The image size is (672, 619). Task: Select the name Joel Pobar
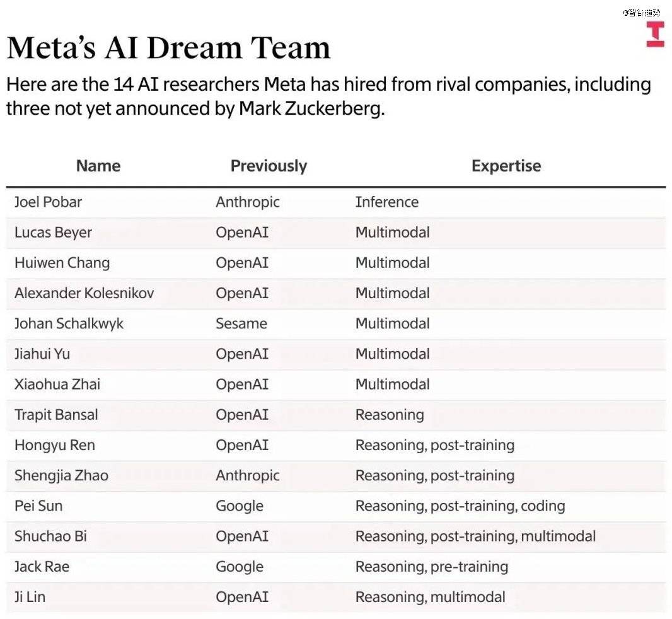(x=48, y=202)
